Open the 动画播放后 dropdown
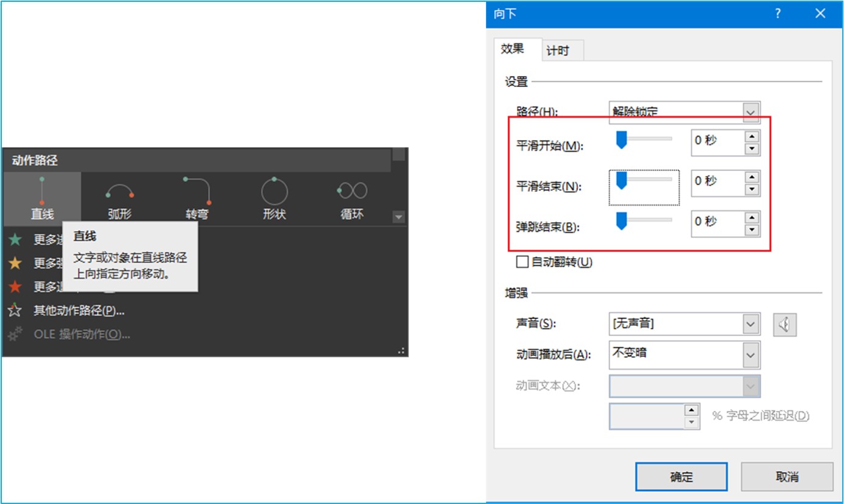Image resolution: width=844 pixels, height=504 pixels. click(x=750, y=355)
